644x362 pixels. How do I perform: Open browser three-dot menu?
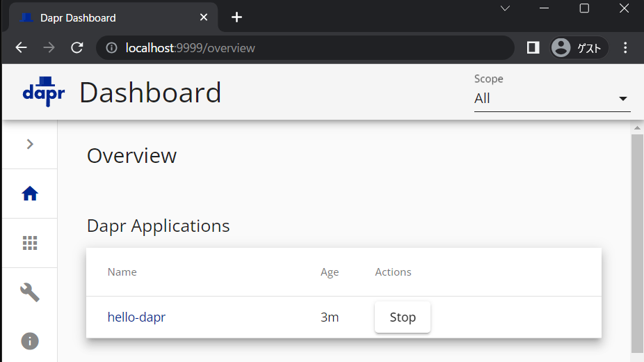point(625,47)
